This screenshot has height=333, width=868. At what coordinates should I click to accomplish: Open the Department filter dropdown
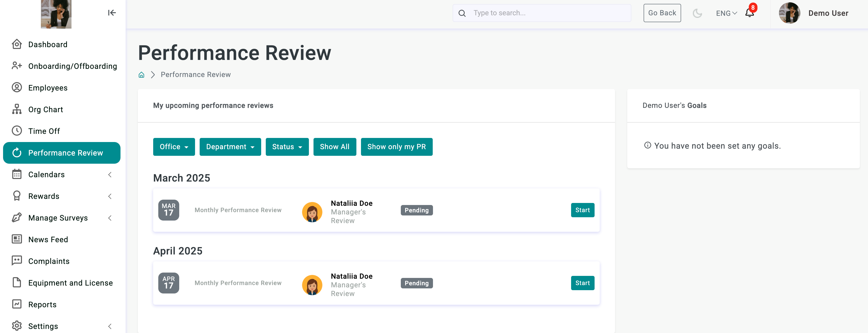point(230,147)
